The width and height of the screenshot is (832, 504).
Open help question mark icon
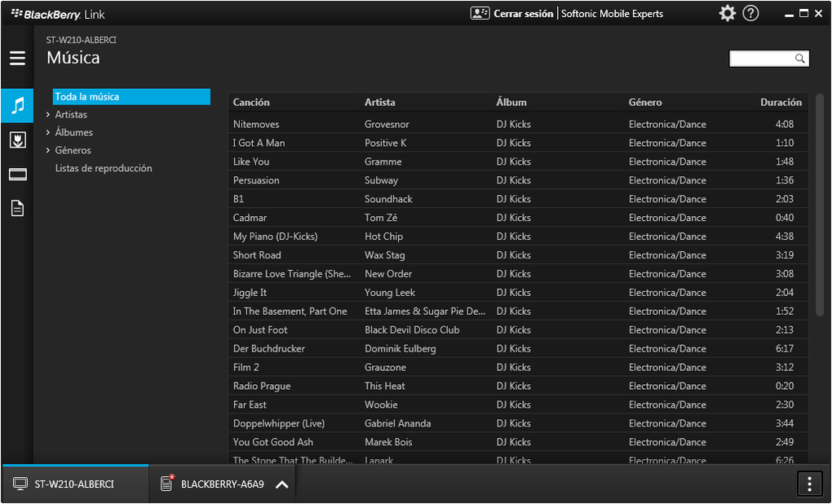[x=750, y=13]
